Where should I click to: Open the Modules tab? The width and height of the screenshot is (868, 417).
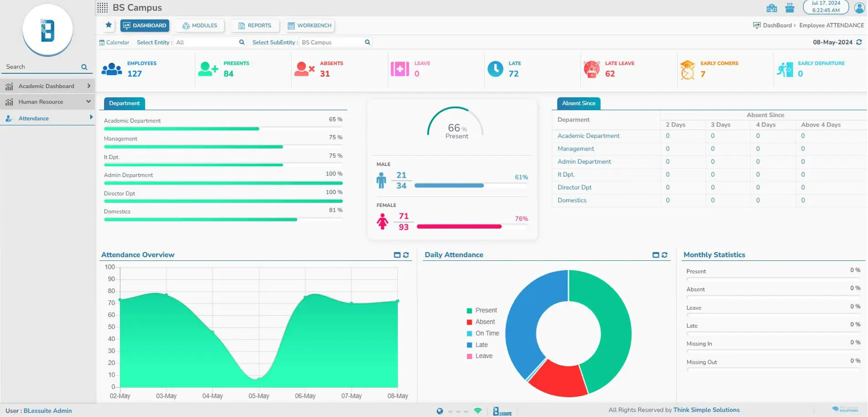coord(200,26)
